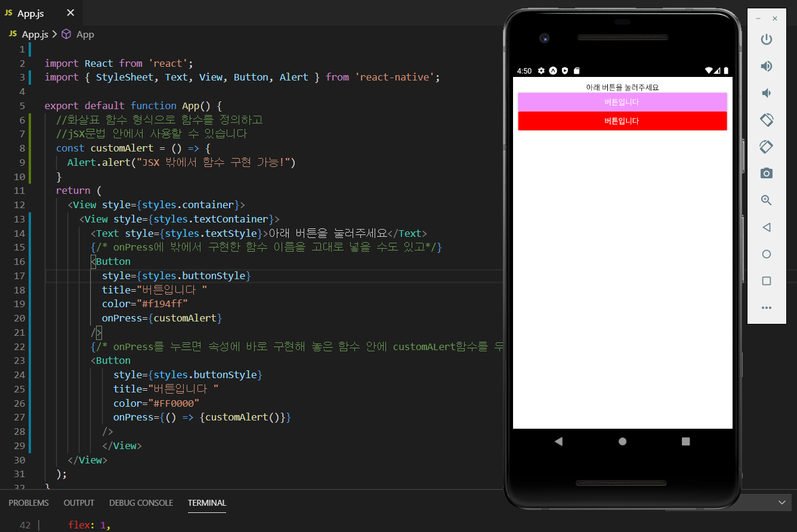
Task: Tap settings gear in phone status bar
Action: pos(541,70)
